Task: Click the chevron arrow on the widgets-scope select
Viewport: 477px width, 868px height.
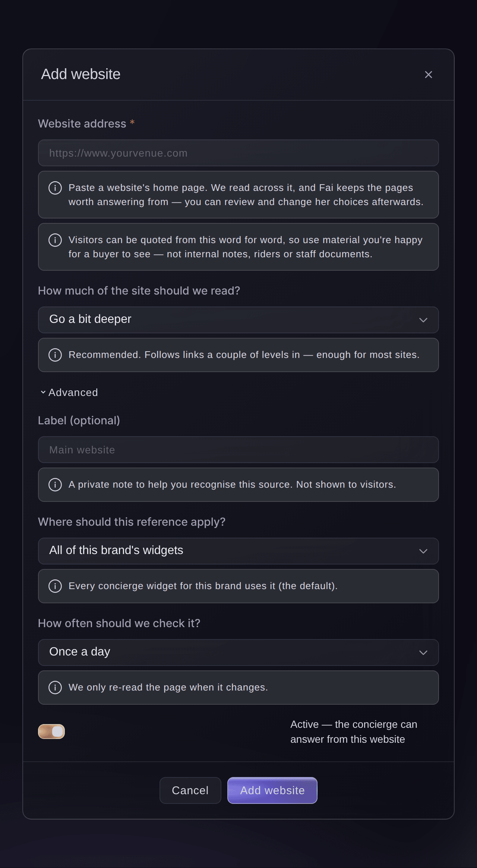Action: pyautogui.click(x=423, y=551)
